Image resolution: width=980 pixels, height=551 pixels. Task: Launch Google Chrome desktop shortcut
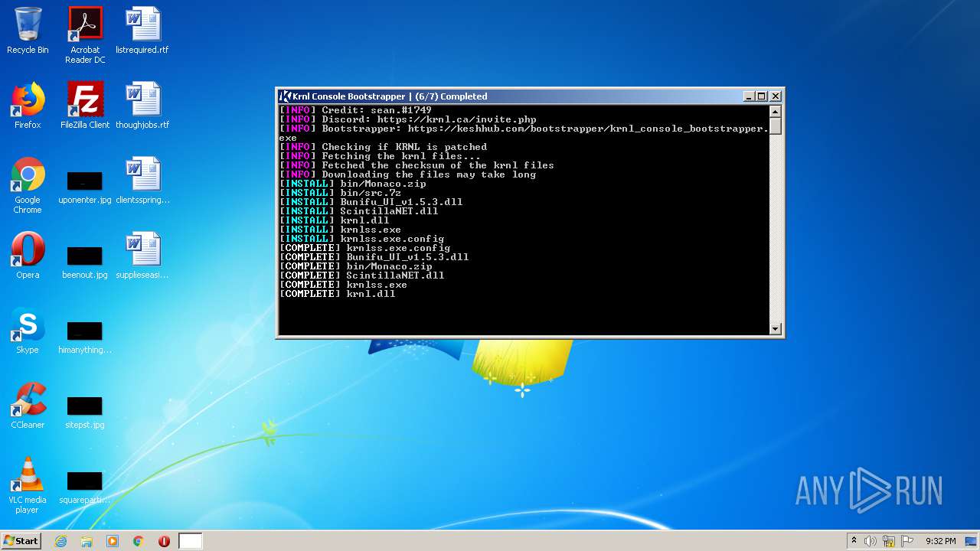28,186
